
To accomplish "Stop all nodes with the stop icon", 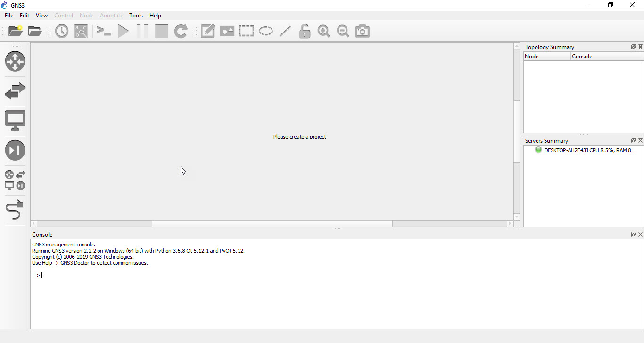I will click(161, 31).
